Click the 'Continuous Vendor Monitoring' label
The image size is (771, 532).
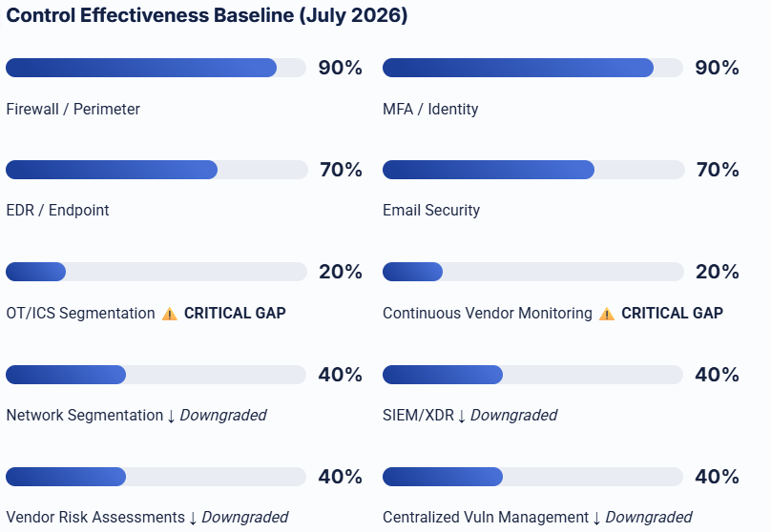pos(488,314)
